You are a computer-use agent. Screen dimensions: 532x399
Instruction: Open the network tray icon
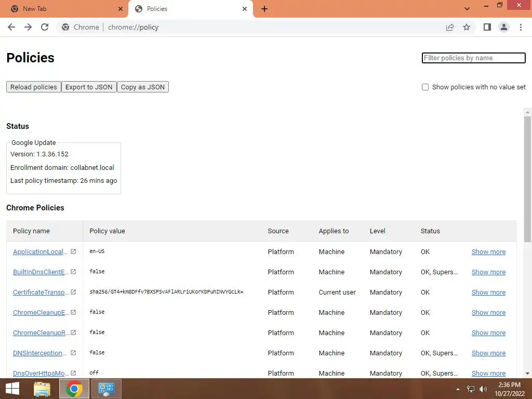[x=471, y=389]
